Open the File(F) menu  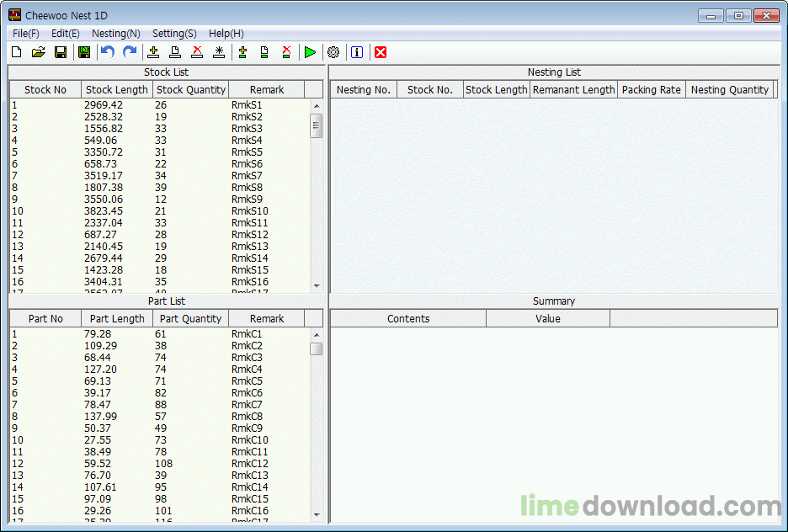click(x=25, y=34)
